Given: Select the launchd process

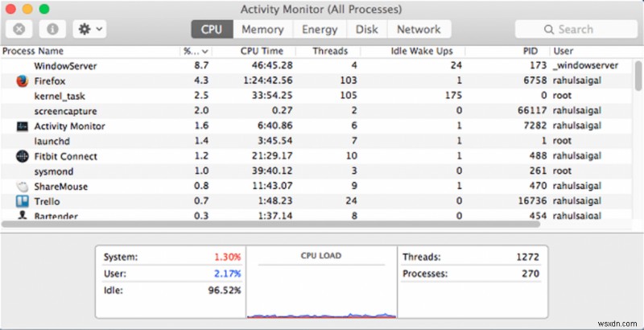Looking at the screenshot, I should tap(52, 141).
